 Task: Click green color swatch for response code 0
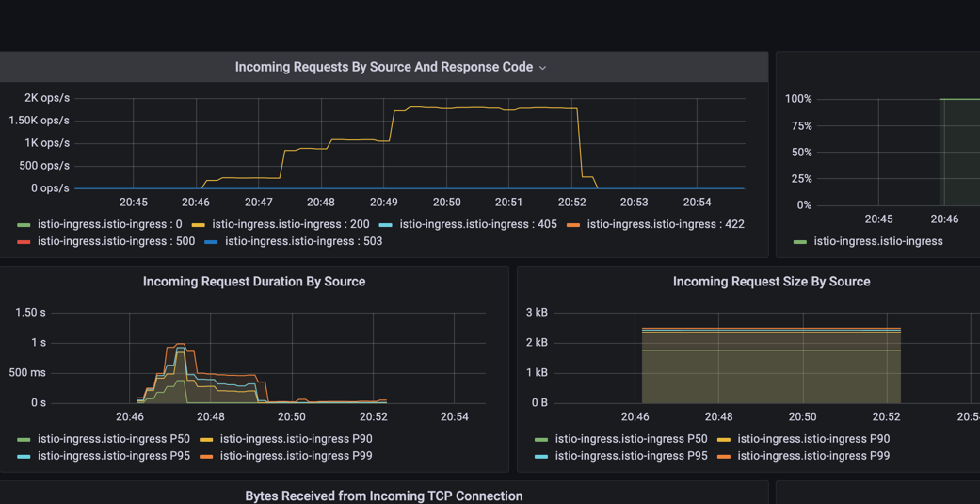pyautogui.click(x=24, y=224)
